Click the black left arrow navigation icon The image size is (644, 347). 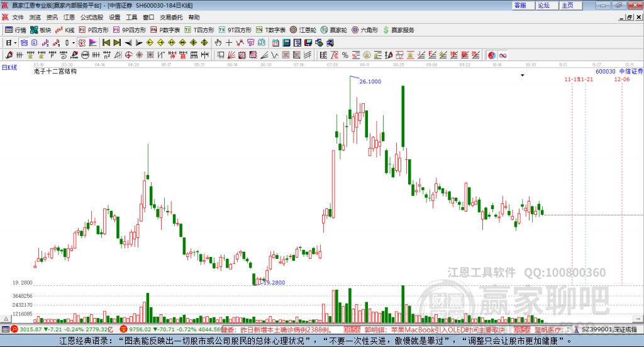128,43
